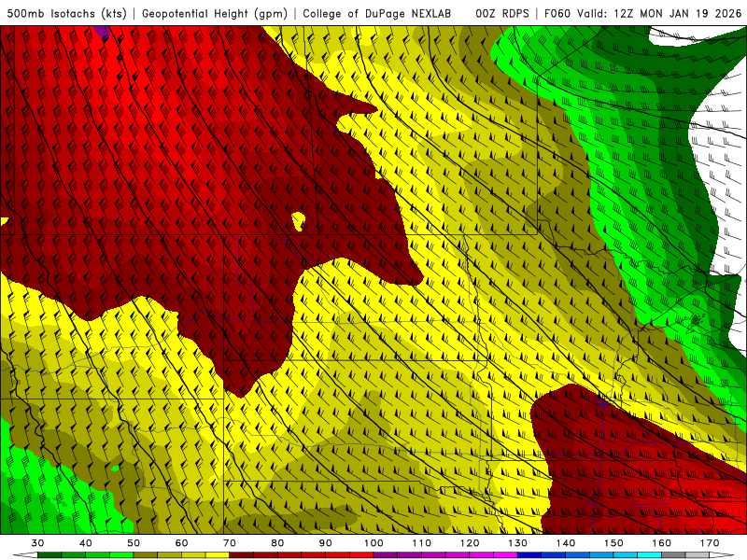Click the '500mb Isotachs (kts)' title text
Screen dimensions: 747x560
(66, 13)
